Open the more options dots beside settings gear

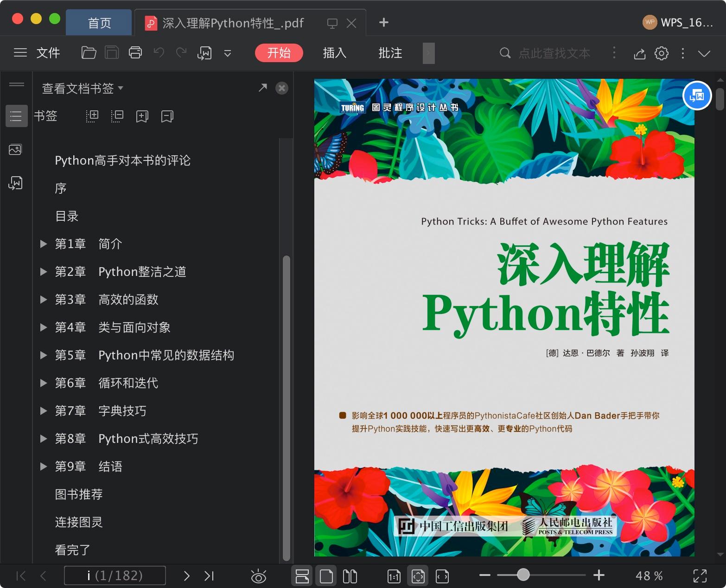coord(683,53)
